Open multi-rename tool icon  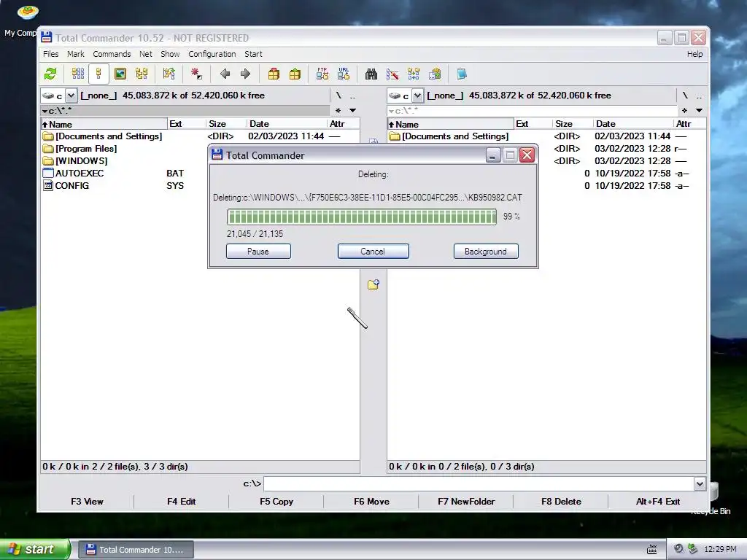click(392, 74)
